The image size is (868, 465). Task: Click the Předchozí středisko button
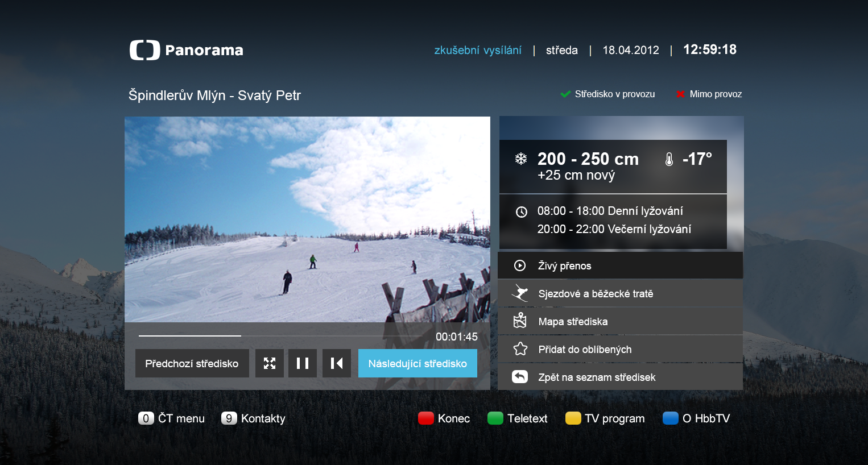coord(192,363)
